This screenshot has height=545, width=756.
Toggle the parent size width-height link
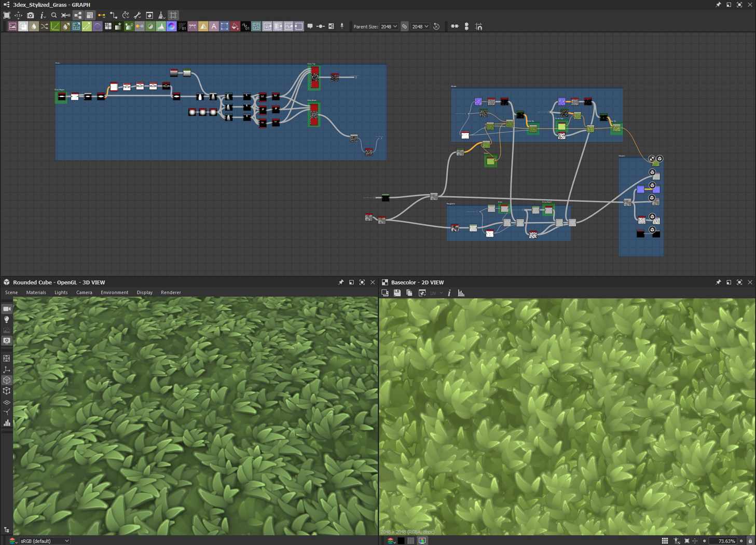405,26
